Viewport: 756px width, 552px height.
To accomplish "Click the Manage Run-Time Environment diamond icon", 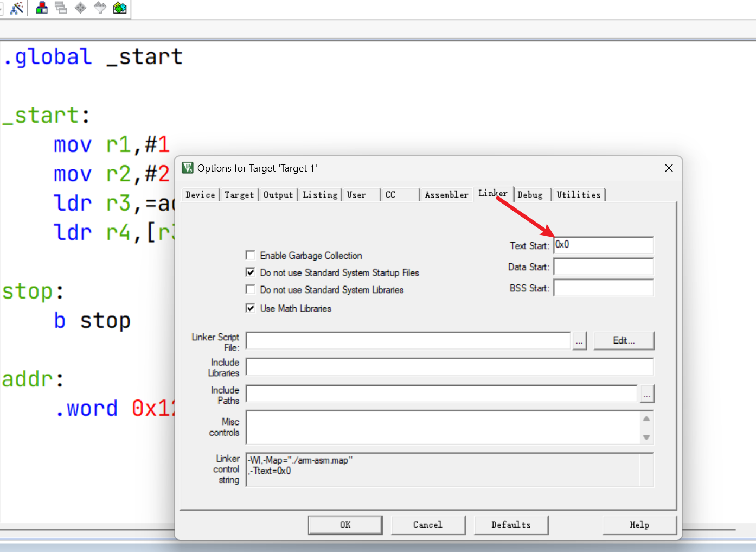I will pyautogui.click(x=80, y=8).
